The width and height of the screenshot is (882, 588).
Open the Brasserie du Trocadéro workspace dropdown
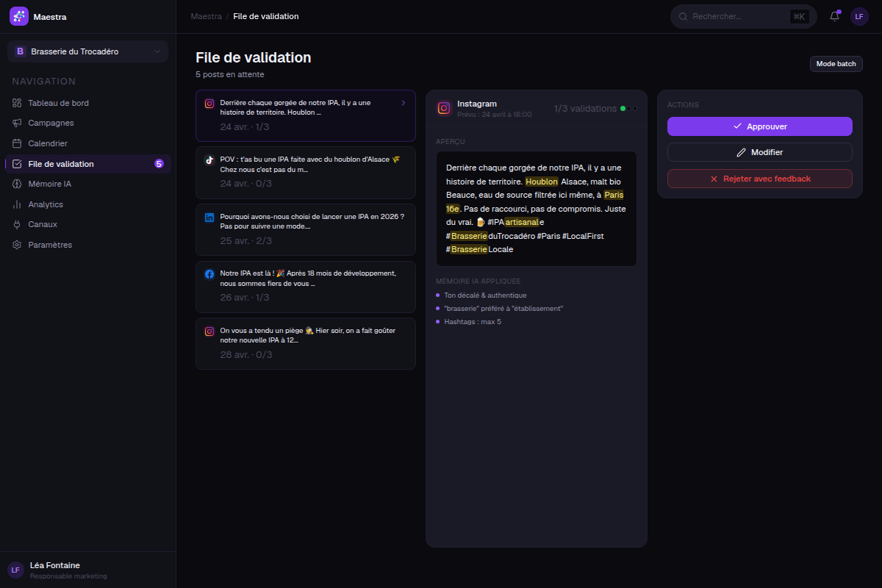(x=87, y=51)
